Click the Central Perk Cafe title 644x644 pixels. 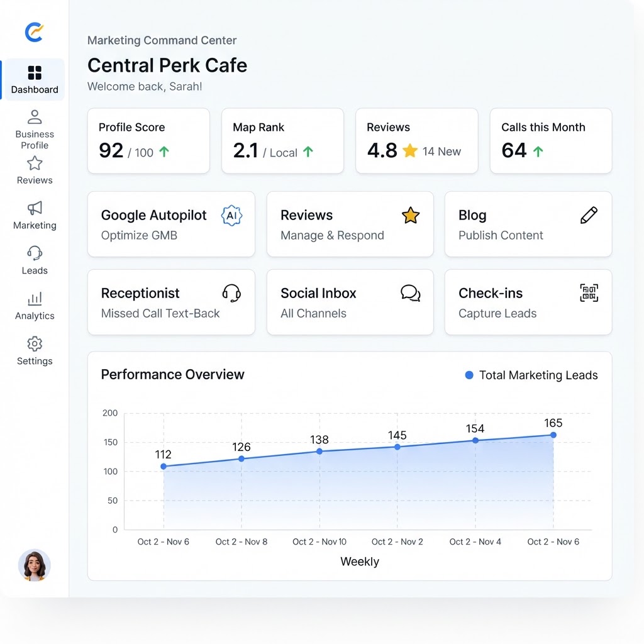point(167,65)
